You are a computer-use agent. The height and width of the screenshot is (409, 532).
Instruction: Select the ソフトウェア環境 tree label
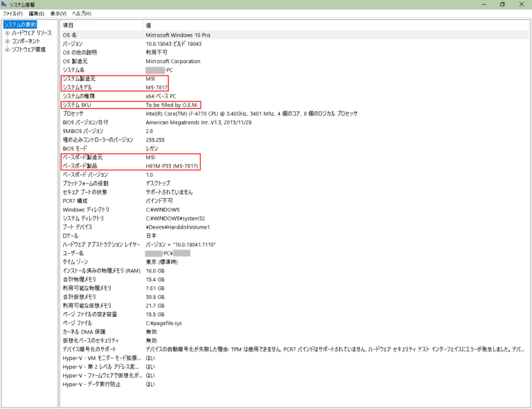28,50
